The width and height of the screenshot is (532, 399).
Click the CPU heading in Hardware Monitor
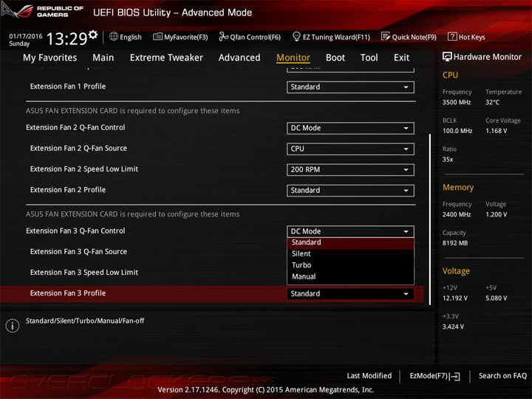(450, 75)
